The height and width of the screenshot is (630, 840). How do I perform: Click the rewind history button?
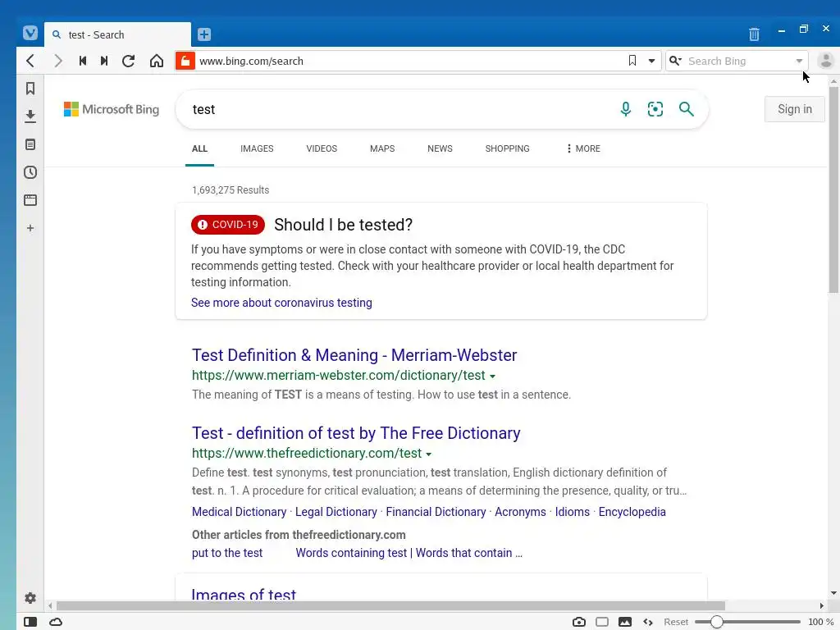point(83,61)
